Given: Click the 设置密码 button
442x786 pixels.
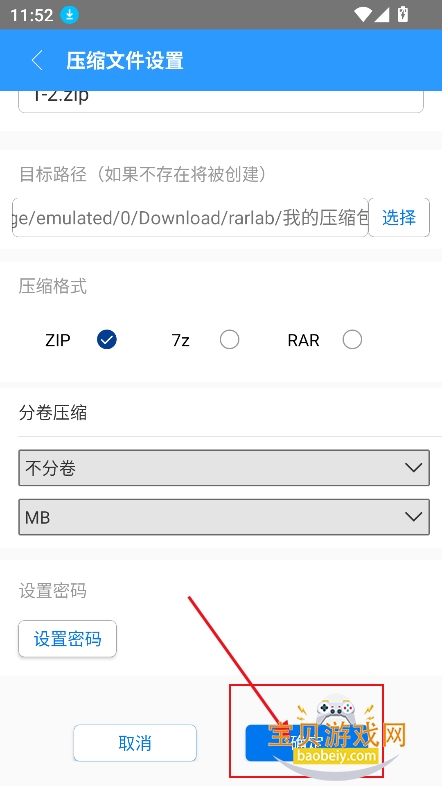Looking at the screenshot, I should pos(68,639).
